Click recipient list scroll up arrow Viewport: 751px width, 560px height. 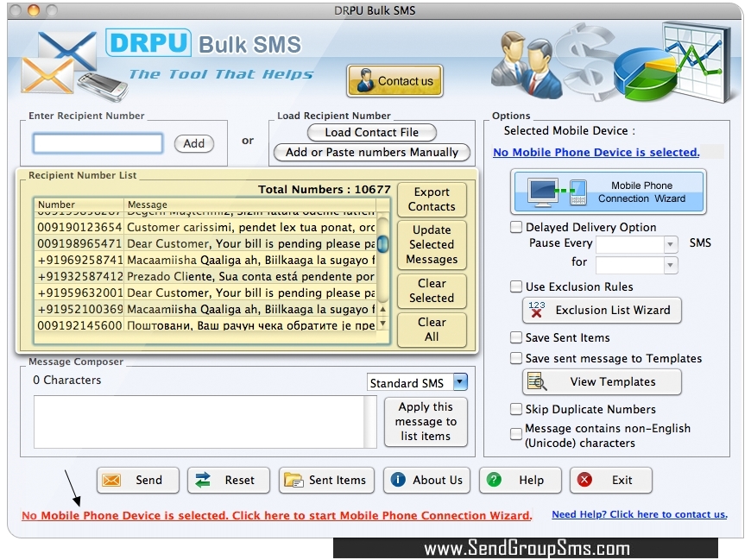[382, 309]
